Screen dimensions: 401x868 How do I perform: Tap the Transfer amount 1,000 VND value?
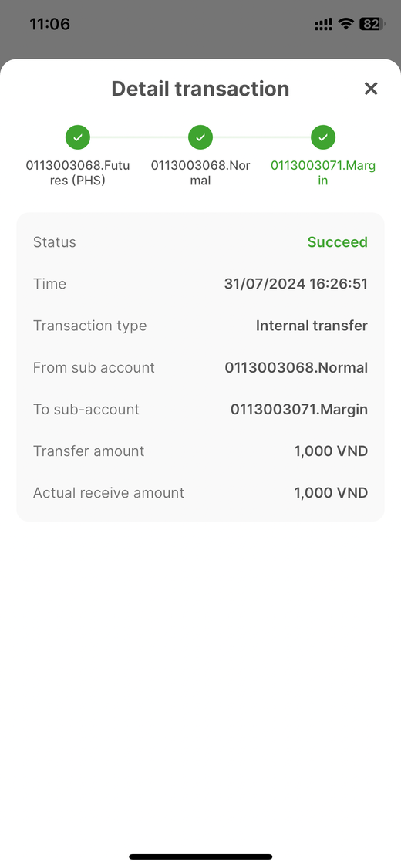[331, 451]
